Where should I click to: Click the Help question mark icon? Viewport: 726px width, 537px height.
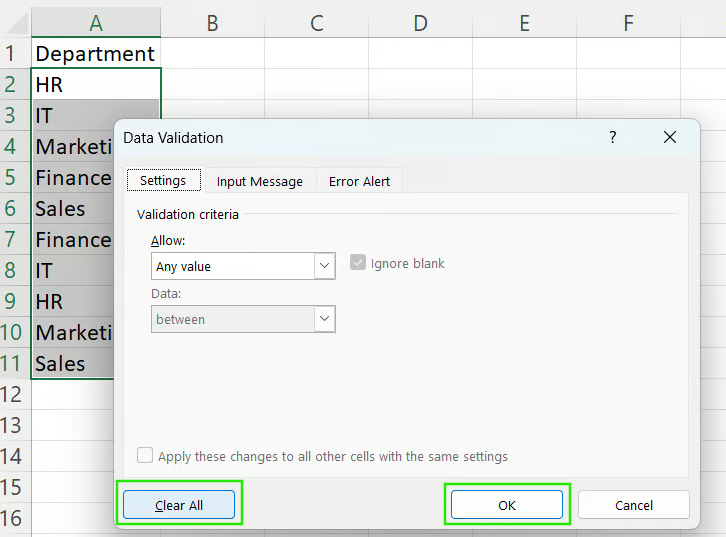[613, 137]
